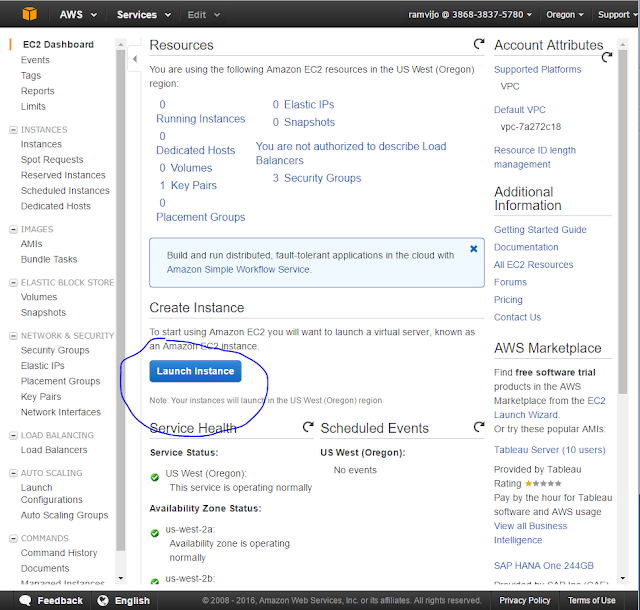This screenshot has width=640, height=610.
Task: Click vpc-7a272c18 default VPC value
Action: pos(531,127)
